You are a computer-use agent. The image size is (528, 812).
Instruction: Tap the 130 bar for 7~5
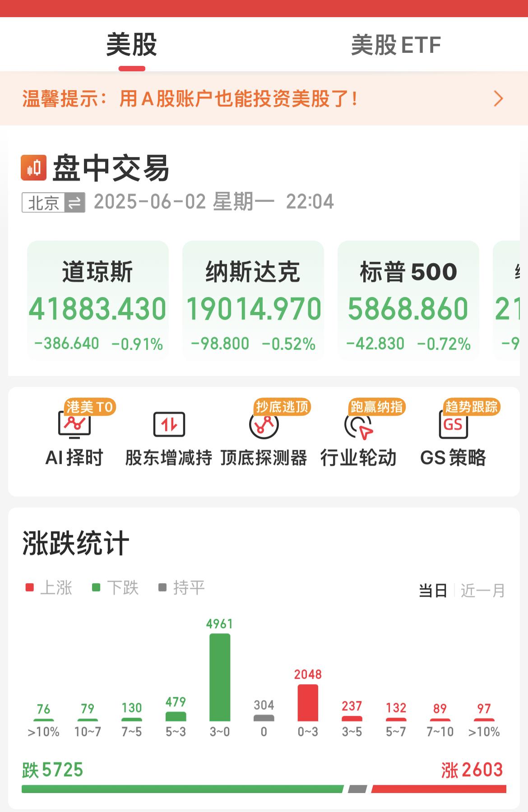132,719
